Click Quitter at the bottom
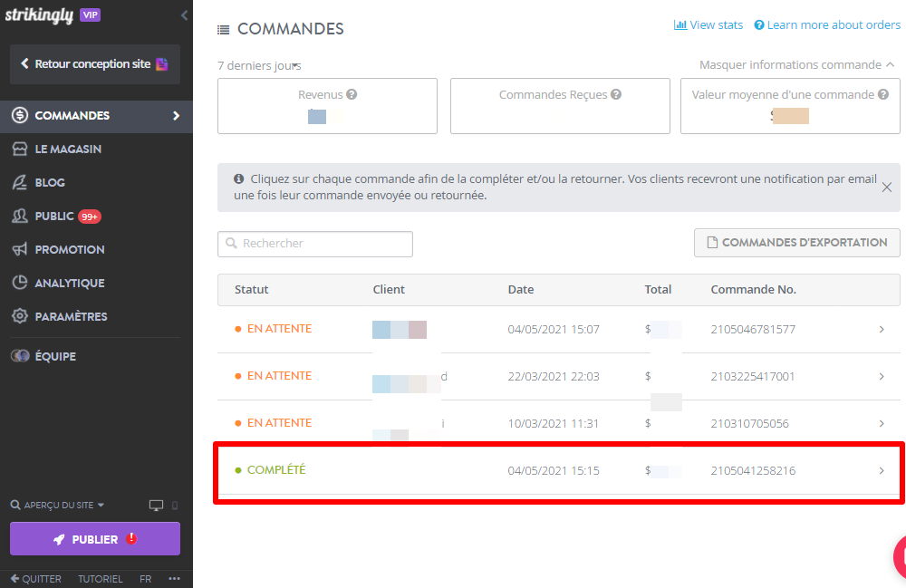Viewport: 906px width, 588px height. [x=36, y=579]
